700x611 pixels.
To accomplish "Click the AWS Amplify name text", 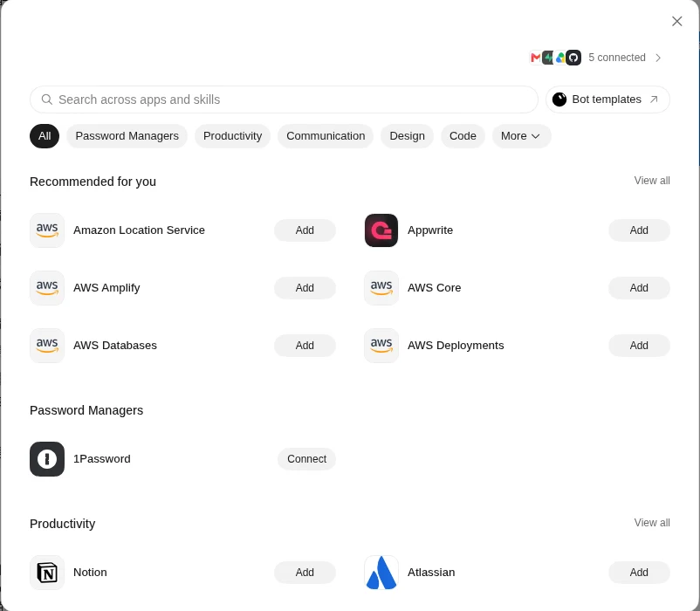I will 106,288.
